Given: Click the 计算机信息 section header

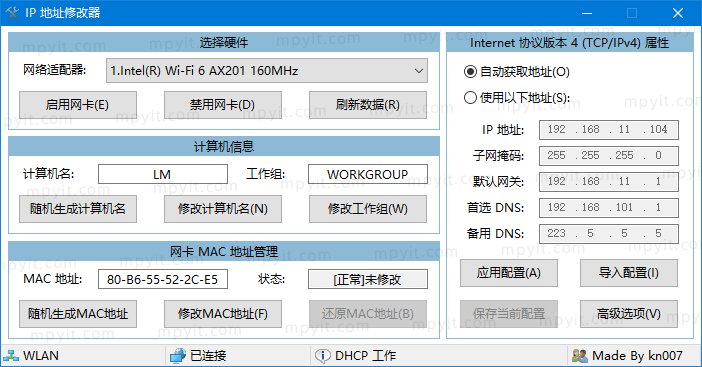Looking at the screenshot, I should click(x=224, y=146).
